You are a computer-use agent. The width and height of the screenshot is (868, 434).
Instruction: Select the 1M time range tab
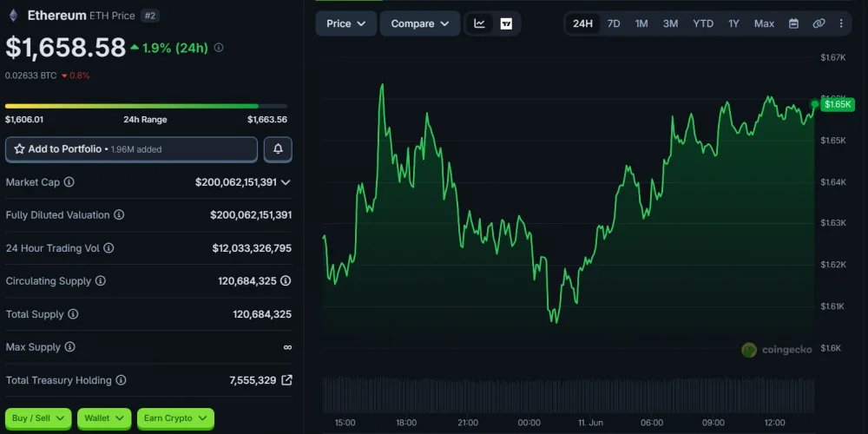641,23
